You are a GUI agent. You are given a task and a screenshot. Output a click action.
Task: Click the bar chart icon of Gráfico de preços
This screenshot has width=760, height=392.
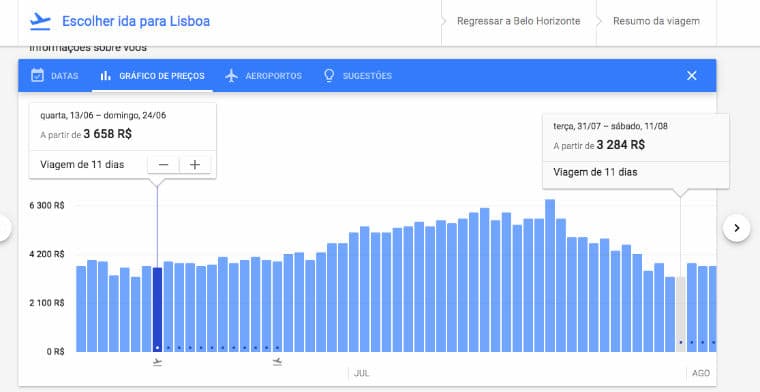105,76
